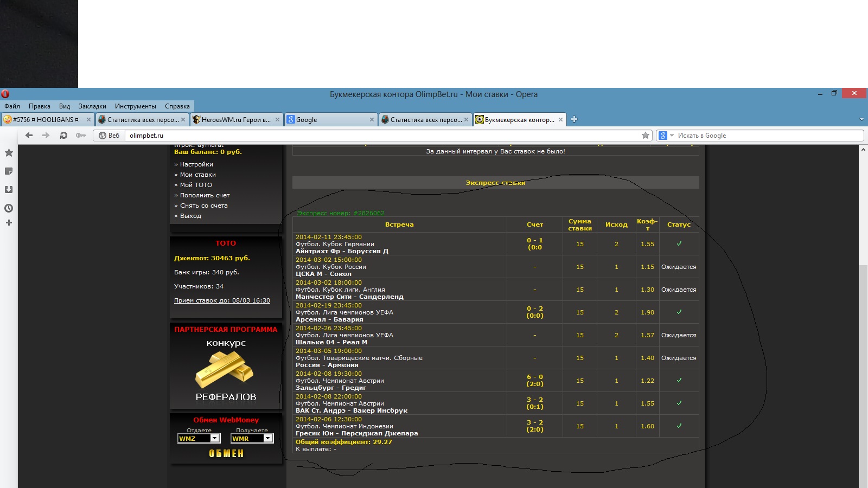The width and height of the screenshot is (868, 488).
Task: Add a panel with the sidebar plus icon
Action: point(9,223)
